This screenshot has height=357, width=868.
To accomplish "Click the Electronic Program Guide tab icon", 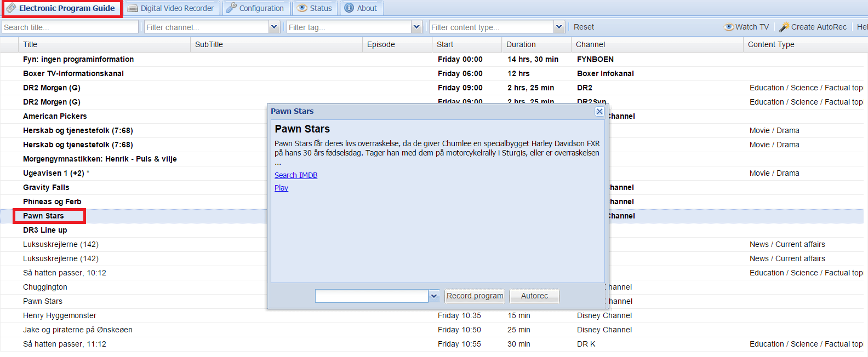I will pos(10,8).
